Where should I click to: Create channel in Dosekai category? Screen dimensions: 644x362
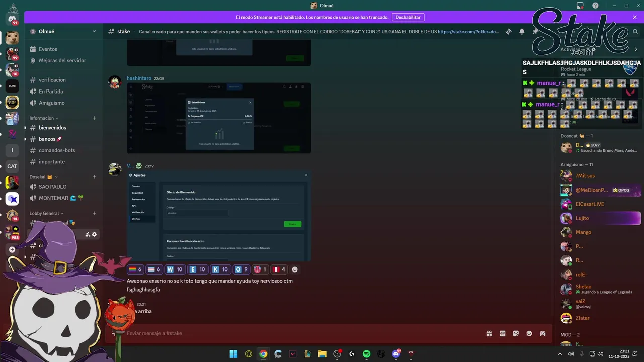pos(94,177)
